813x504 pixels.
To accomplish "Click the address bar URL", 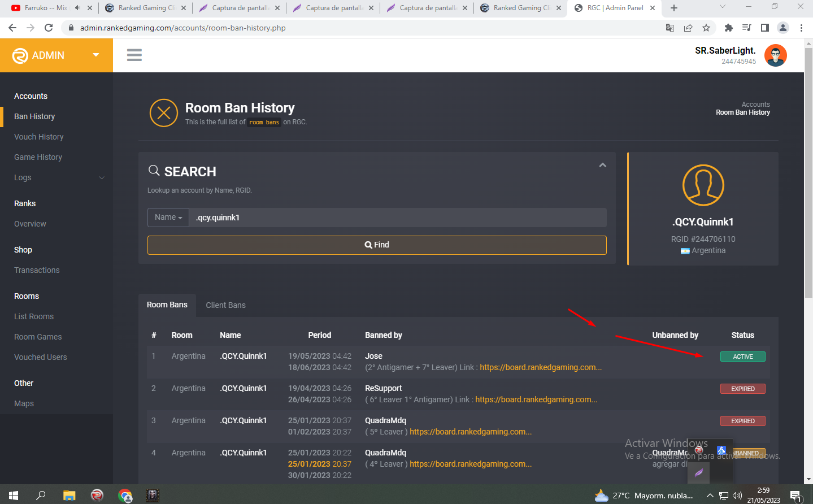I will [182, 28].
